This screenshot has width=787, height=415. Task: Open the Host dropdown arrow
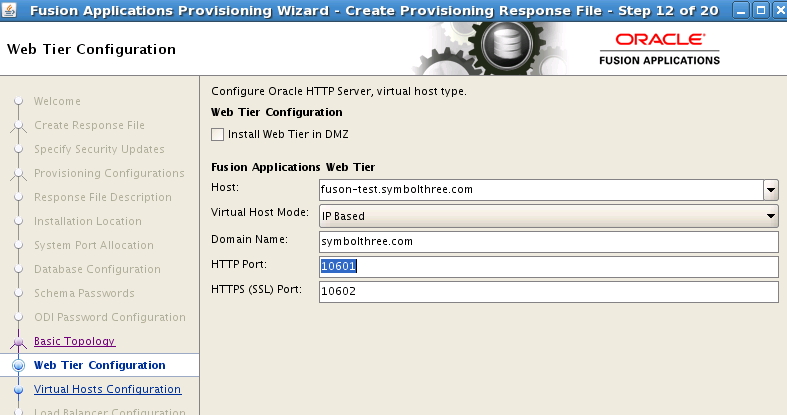[770, 190]
